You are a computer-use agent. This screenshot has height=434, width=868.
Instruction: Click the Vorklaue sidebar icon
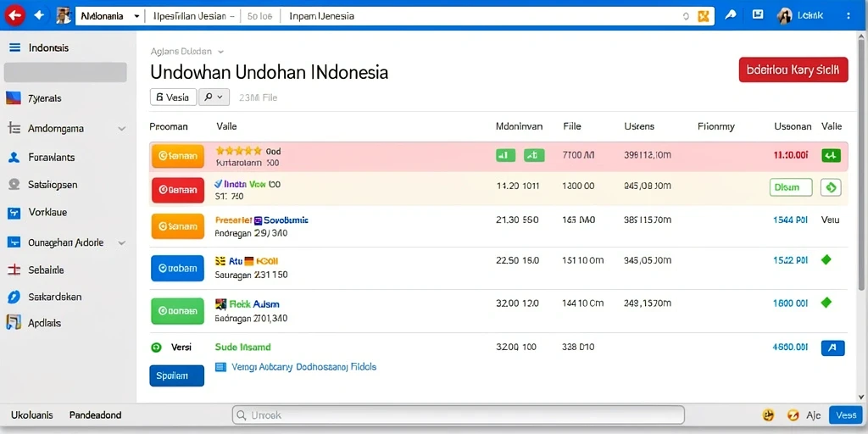(x=14, y=213)
